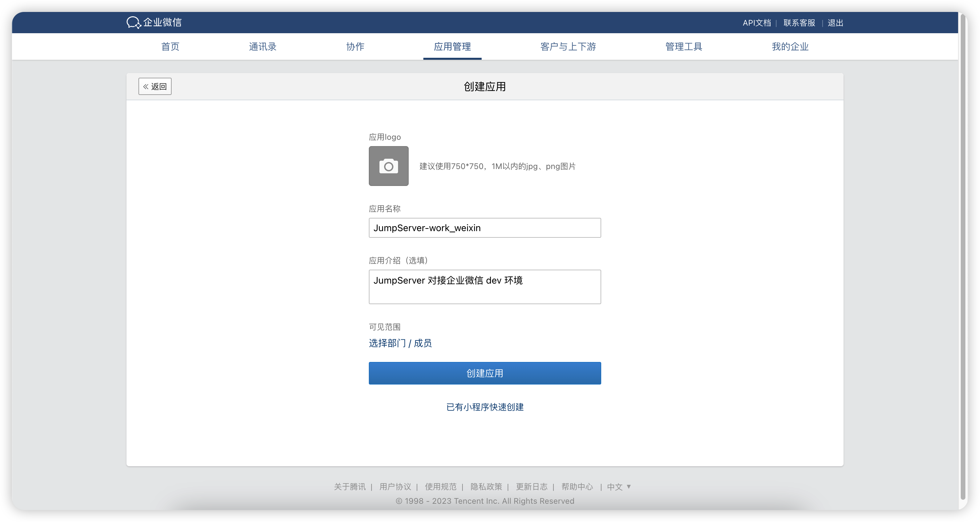The height and width of the screenshot is (522, 980).
Task: Go back using the 返回 button
Action: 155,86
